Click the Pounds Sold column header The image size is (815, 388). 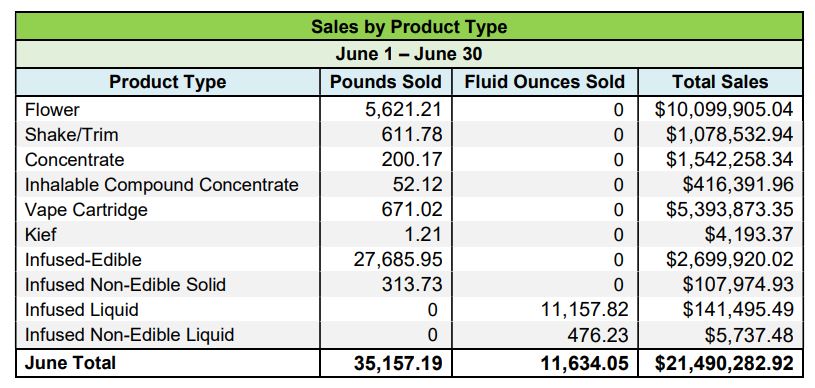point(386,82)
